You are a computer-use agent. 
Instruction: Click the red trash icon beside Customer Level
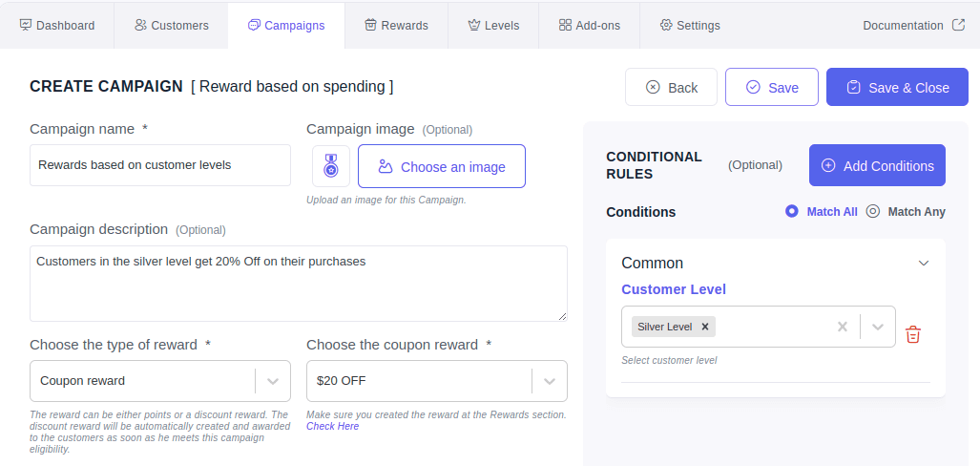point(913,334)
